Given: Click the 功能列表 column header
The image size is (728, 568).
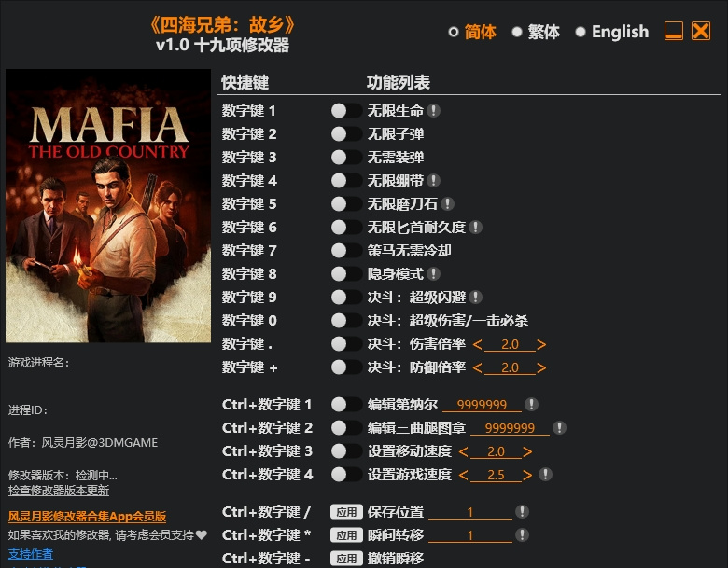Looking at the screenshot, I should coord(399,82).
